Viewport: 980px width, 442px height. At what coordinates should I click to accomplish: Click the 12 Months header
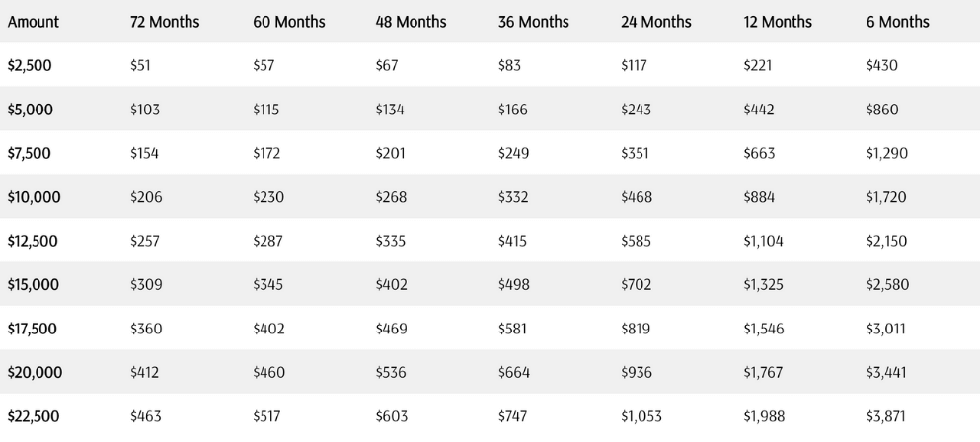[778, 22]
